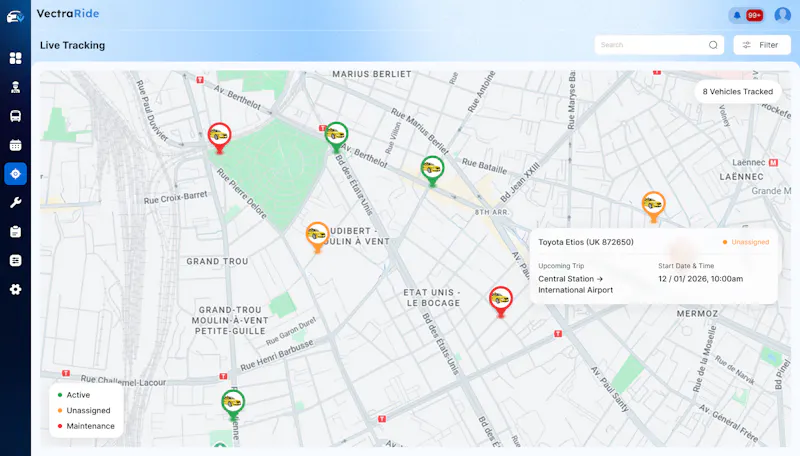800x456 pixels.
Task: Select red maintenance vehicle pin near Av. Berthelot
Action: (219, 138)
